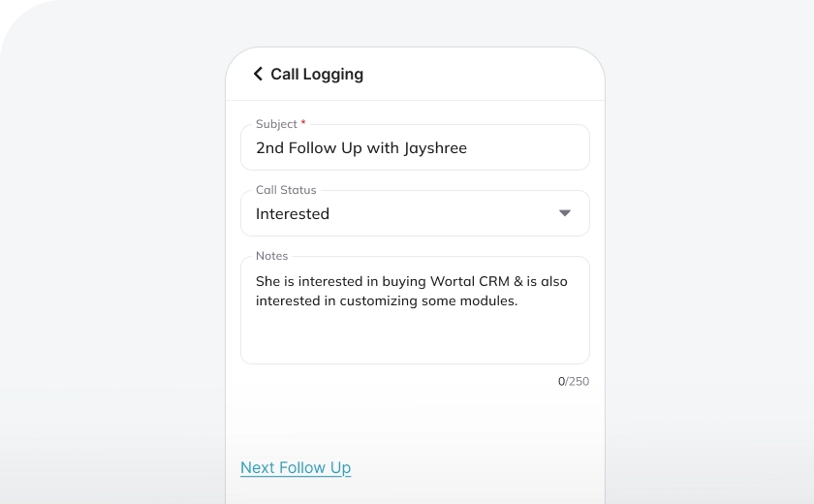Open the Next Follow Up link
This screenshot has width=814, height=504.
[296, 467]
